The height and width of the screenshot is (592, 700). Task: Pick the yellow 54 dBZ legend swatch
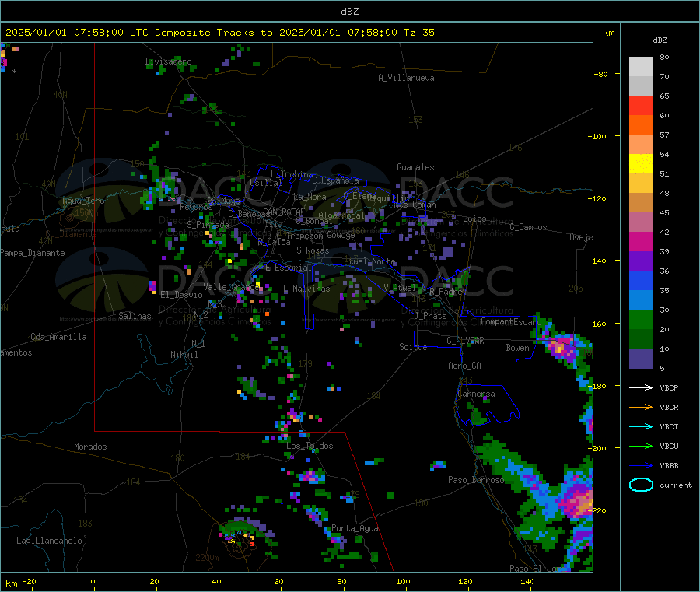click(x=641, y=164)
